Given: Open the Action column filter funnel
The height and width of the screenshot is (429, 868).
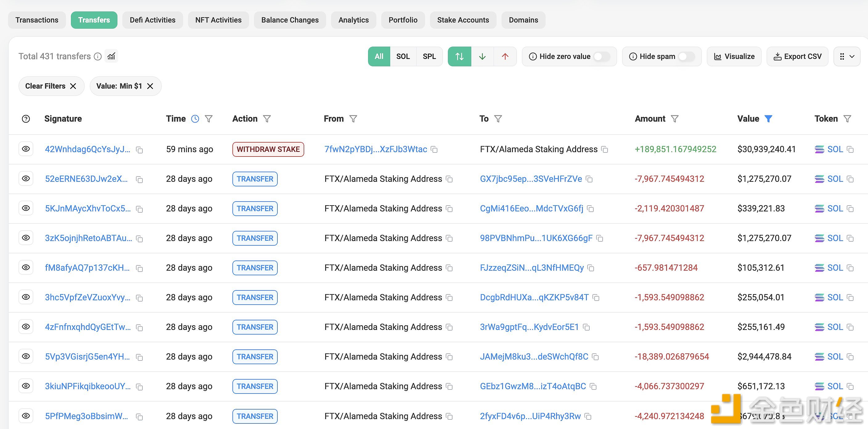Looking at the screenshot, I should (267, 119).
